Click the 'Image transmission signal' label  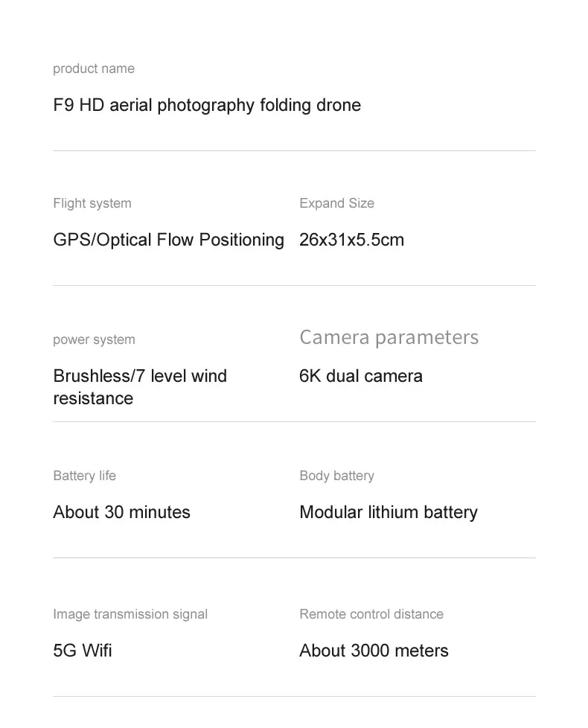point(130,614)
